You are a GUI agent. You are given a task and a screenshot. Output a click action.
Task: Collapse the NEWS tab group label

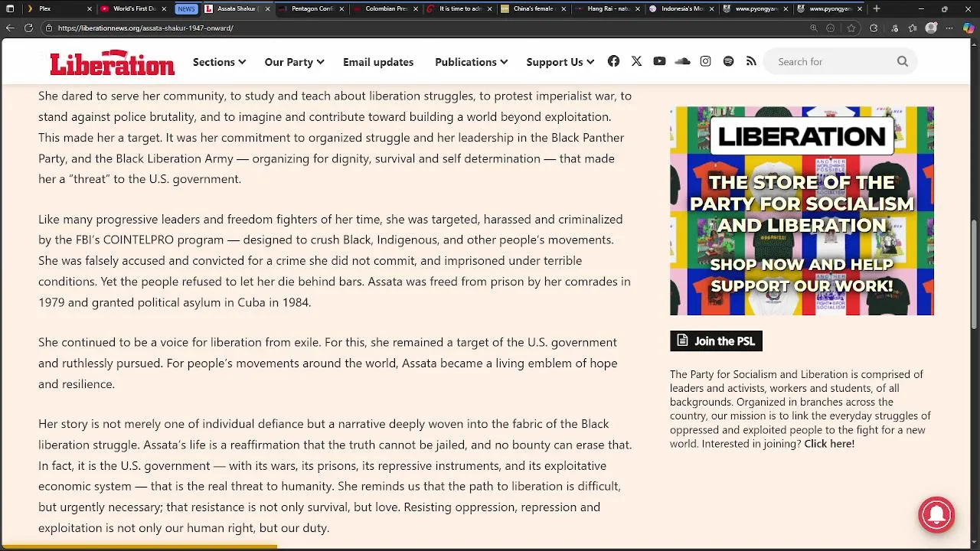[x=186, y=9]
